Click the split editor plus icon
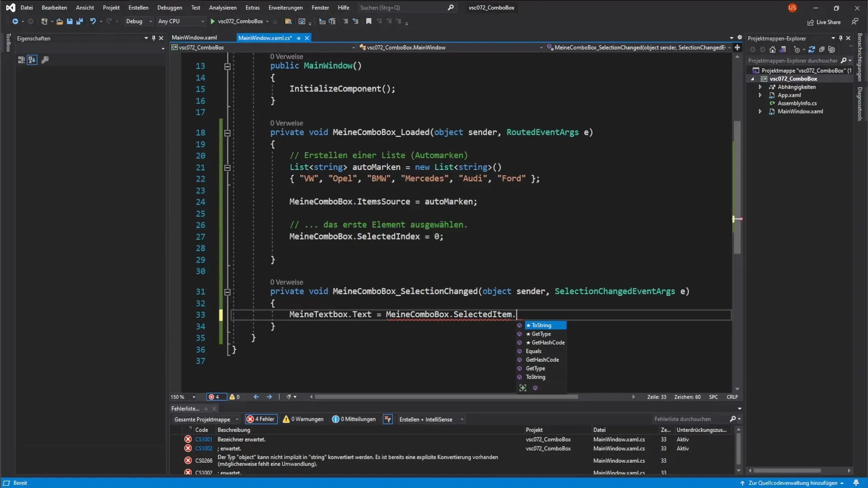This screenshot has width=868, height=488. 737,47
